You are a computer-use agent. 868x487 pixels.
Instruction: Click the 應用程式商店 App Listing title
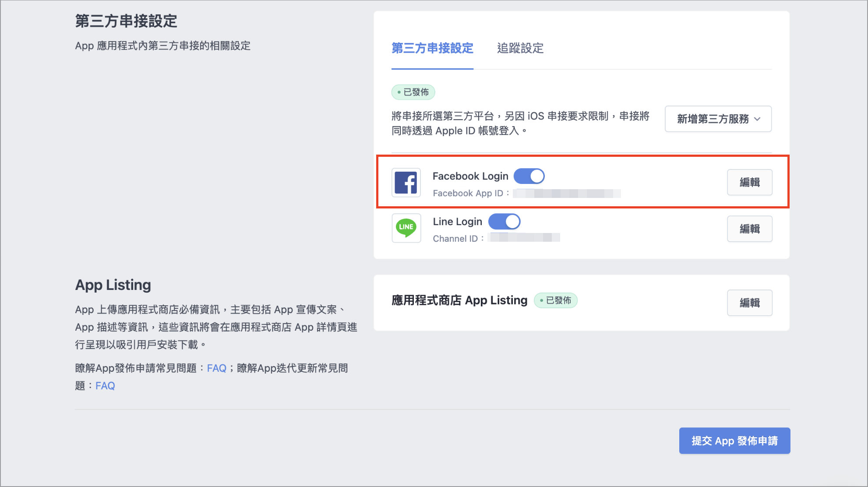459,300
